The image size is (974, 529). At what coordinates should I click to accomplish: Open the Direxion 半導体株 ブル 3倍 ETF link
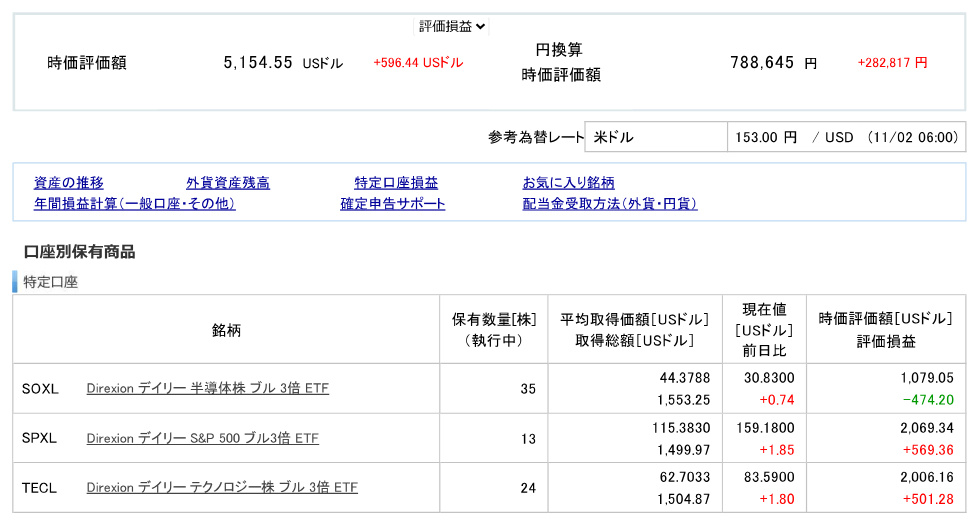coord(207,389)
